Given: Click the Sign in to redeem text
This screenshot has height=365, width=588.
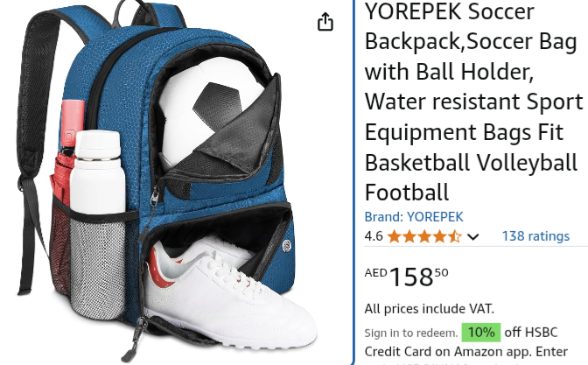Looking at the screenshot, I should point(411,333).
